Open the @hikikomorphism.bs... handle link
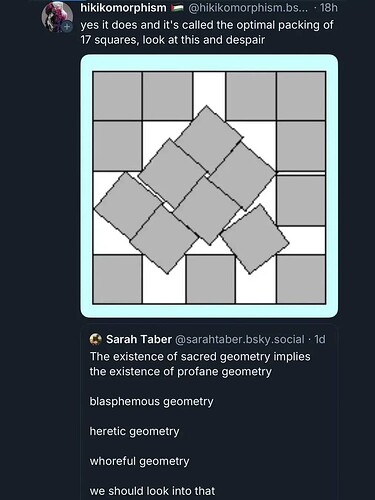Image resolution: width=375 pixels, height=500 pixels. coord(248,7)
